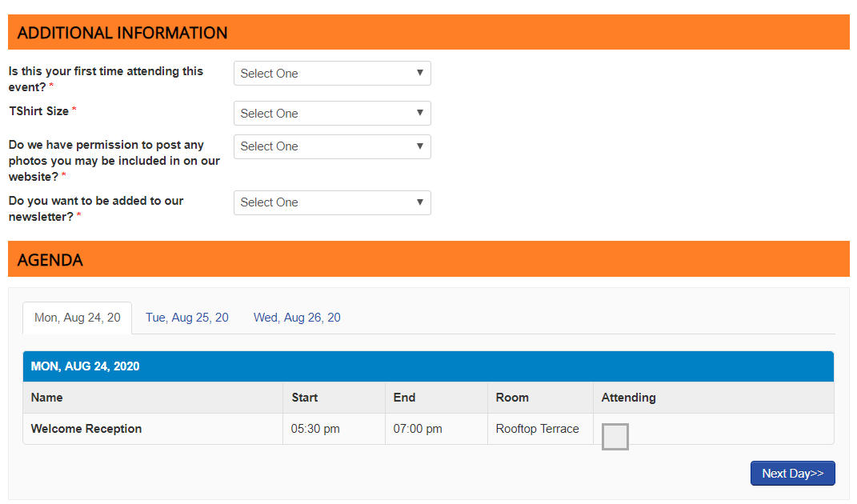Click the Agenda section header
This screenshot has width=857, height=504.
pos(50,260)
